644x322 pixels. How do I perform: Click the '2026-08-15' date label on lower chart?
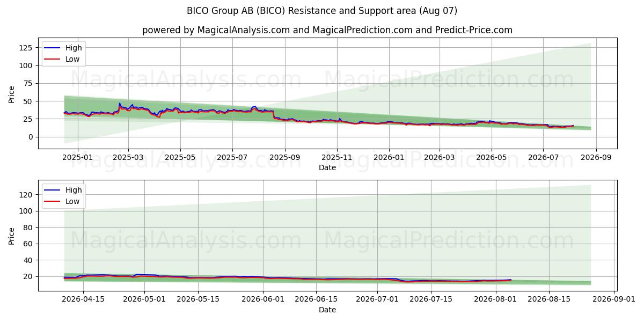[x=549, y=300]
